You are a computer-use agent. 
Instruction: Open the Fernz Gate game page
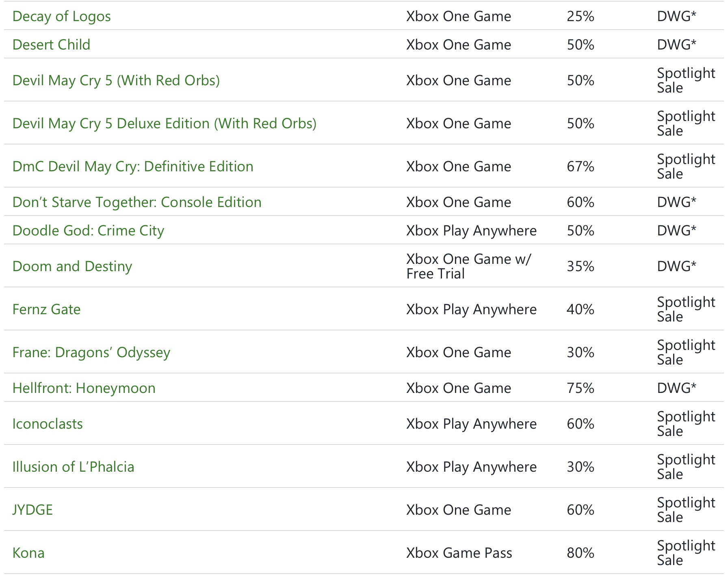pos(46,309)
